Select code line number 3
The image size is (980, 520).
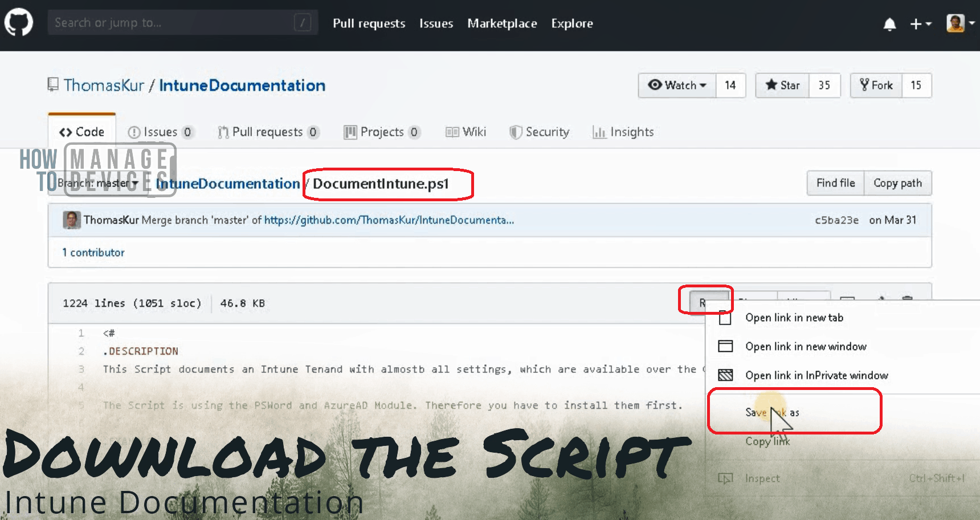point(81,369)
